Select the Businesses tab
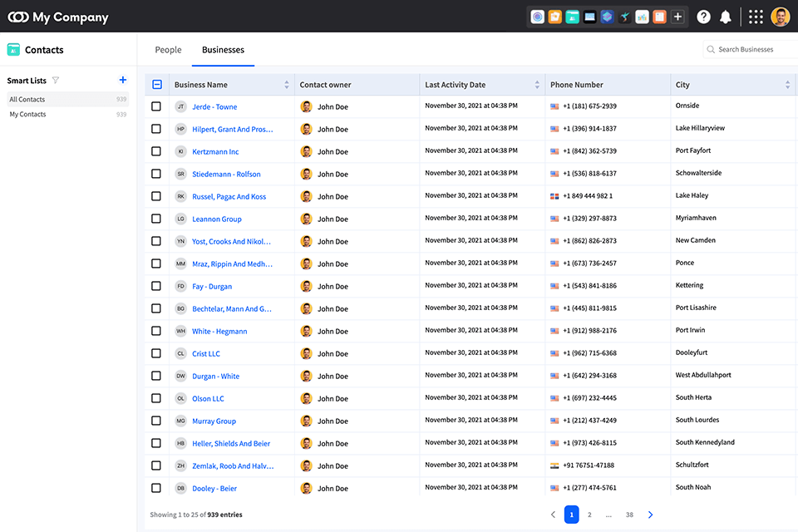The height and width of the screenshot is (532, 798). (223, 49)
